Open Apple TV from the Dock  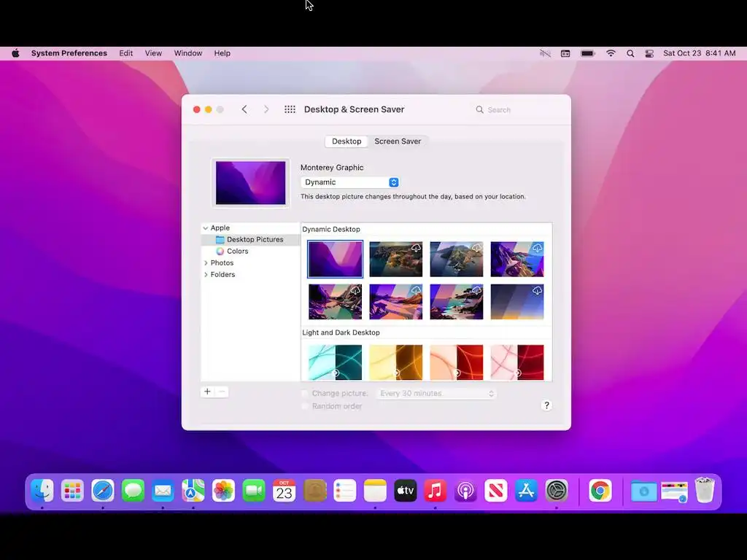click(x=406, y=491)
